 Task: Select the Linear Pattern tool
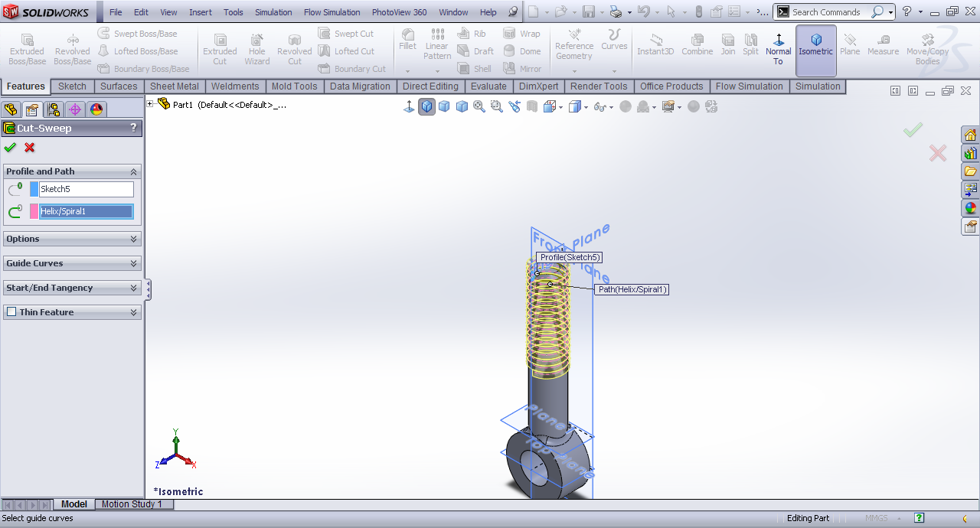(x=437, y=44)
